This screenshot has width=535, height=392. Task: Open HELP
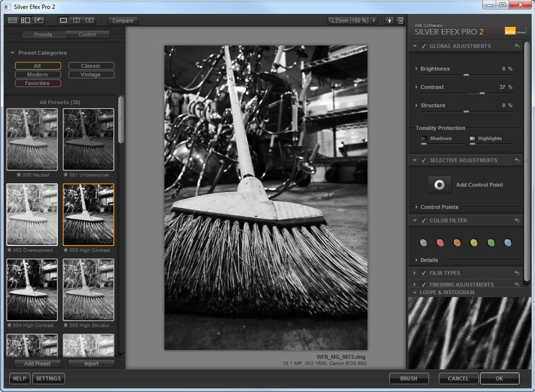pyautogui.click(x=19, y=378)
